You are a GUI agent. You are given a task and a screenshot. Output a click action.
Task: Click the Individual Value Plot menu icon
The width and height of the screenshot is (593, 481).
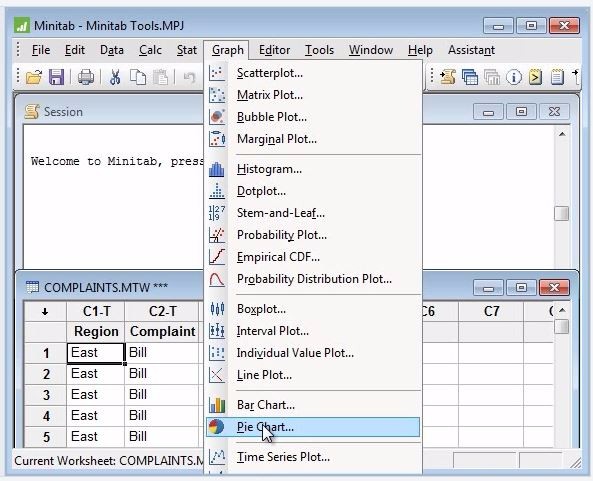pyautogui.click(x=217, y=353)
